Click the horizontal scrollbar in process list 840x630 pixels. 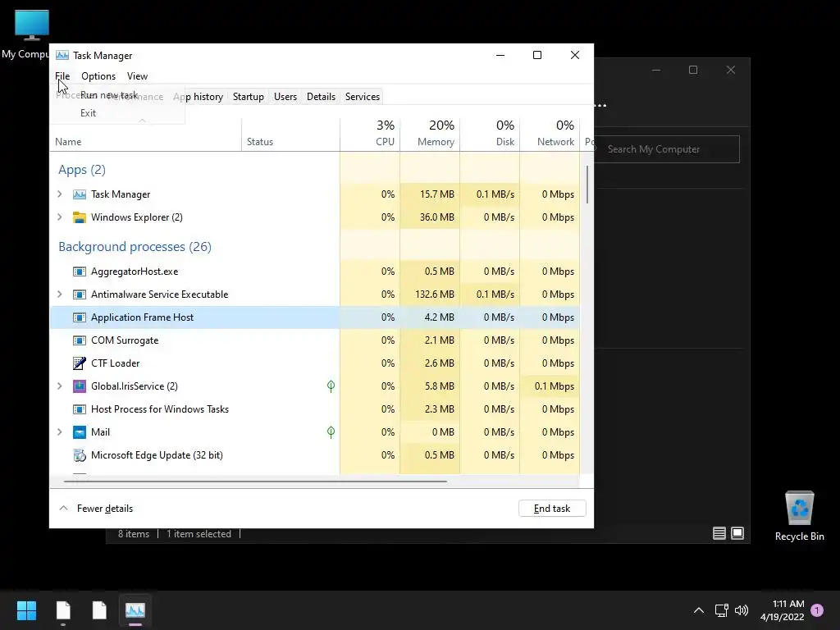coord(255,482)
